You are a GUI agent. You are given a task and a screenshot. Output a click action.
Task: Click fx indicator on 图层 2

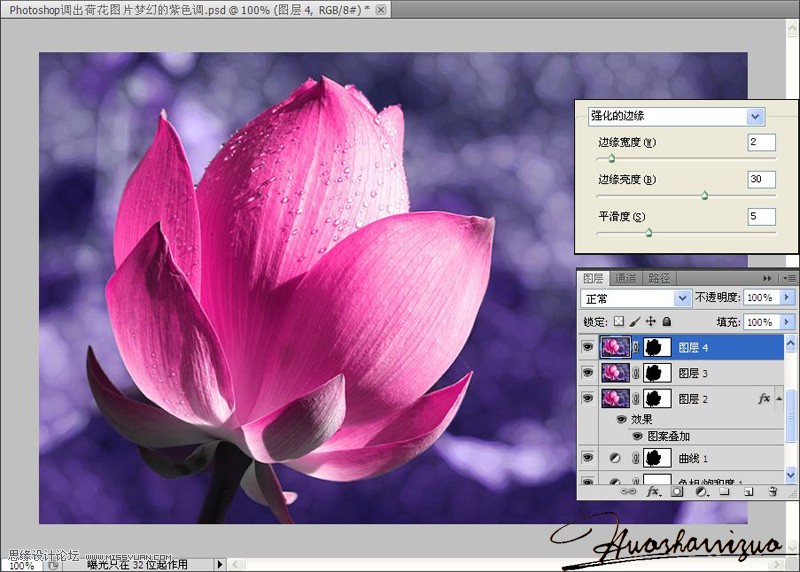pos(764,398)
